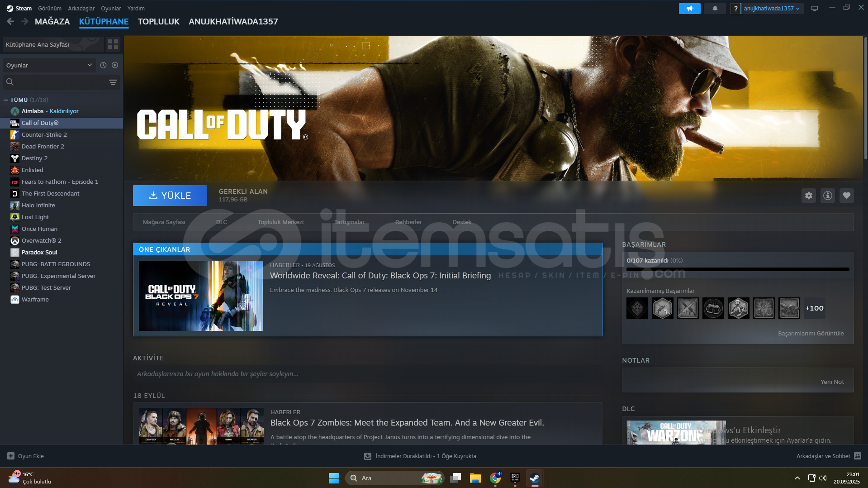
Task: Open File Explorer from taskbar
Action: 475,478
